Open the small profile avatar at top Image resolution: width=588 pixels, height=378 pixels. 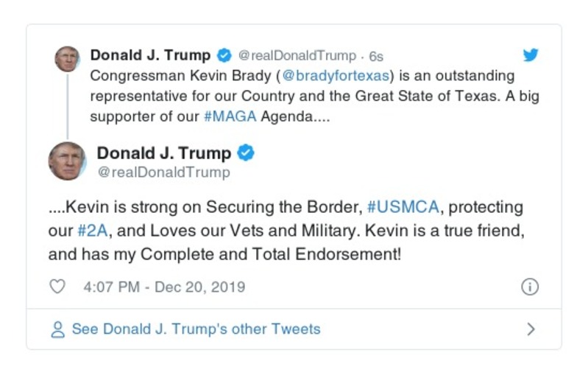67,59
